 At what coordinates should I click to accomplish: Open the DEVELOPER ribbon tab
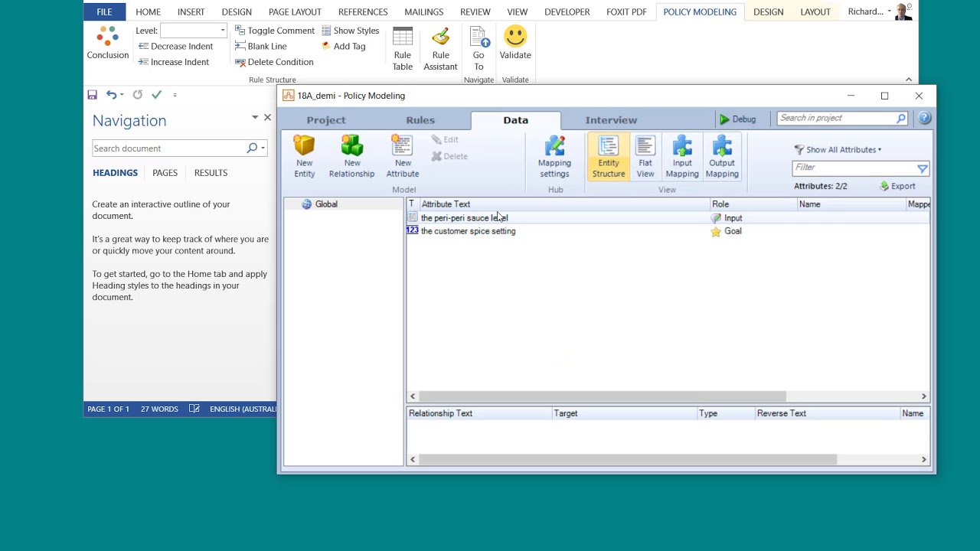tap(567, 11)
